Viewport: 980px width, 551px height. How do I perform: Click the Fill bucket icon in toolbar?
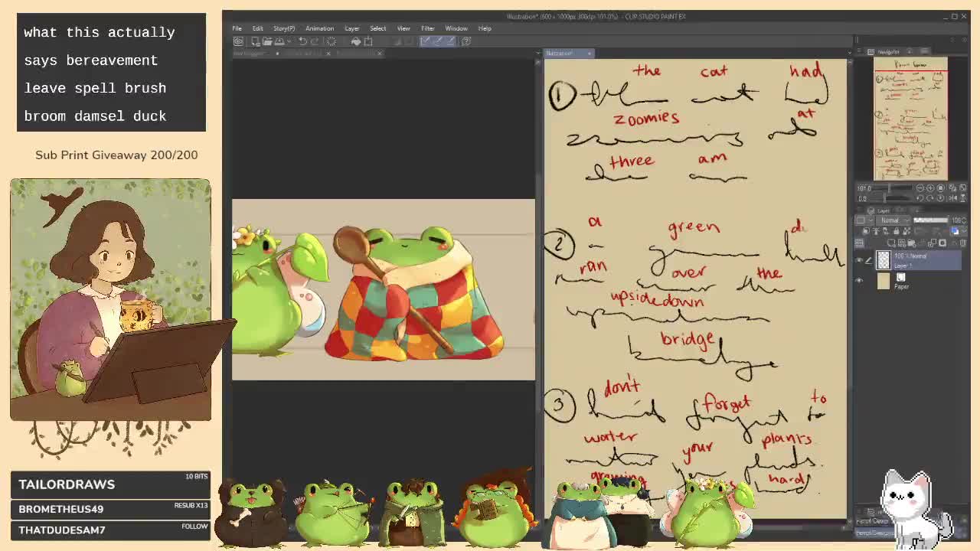coord(356,41)
